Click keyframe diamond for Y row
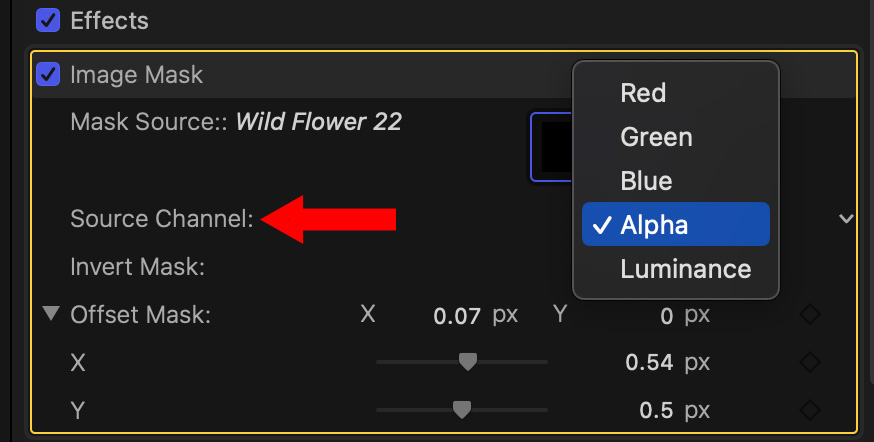Viewport: 874px width, 442px height. click(810, 410)
